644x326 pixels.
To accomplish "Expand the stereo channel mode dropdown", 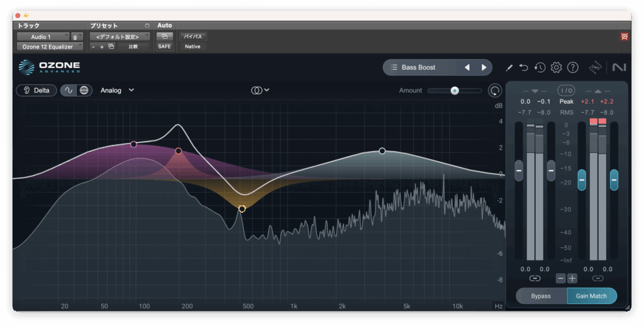I will (x=260, y=90).
